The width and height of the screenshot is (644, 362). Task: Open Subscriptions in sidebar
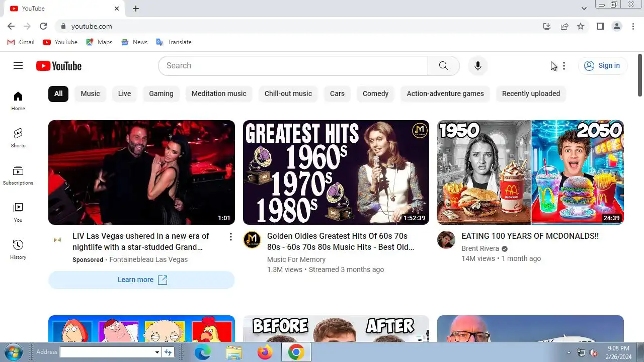[x=18, y=175]
